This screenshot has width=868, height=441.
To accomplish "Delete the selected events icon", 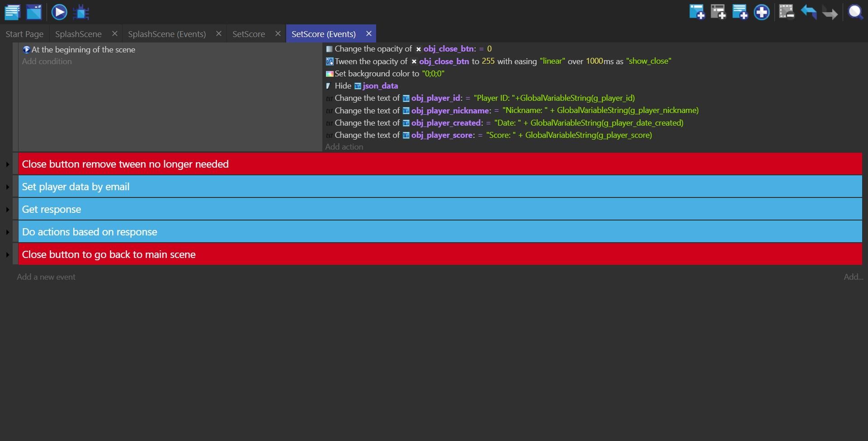I will click(787, 12).
